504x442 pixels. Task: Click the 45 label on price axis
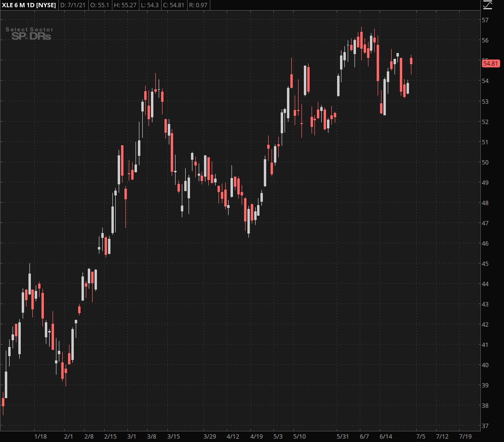click(485, 264)
